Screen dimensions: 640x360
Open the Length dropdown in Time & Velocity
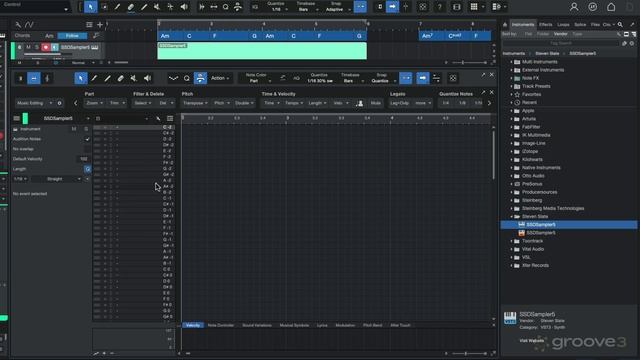[318, 103]
